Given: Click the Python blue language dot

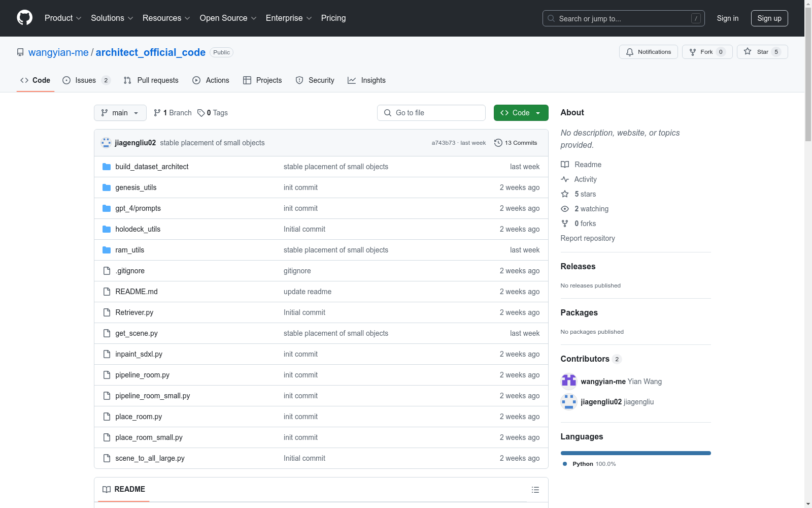Looking at the screenshot, I should tap(565, 464).
